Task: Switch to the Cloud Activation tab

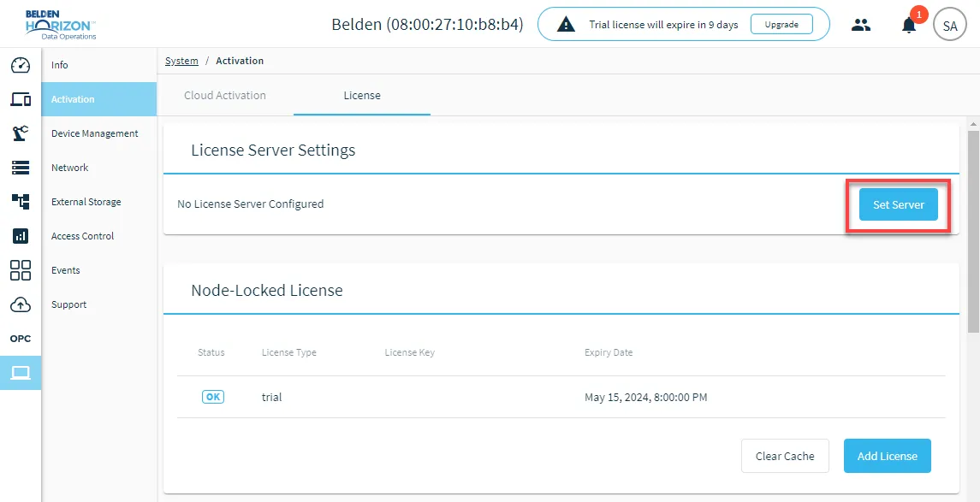Action: click(x=225, y=96)
